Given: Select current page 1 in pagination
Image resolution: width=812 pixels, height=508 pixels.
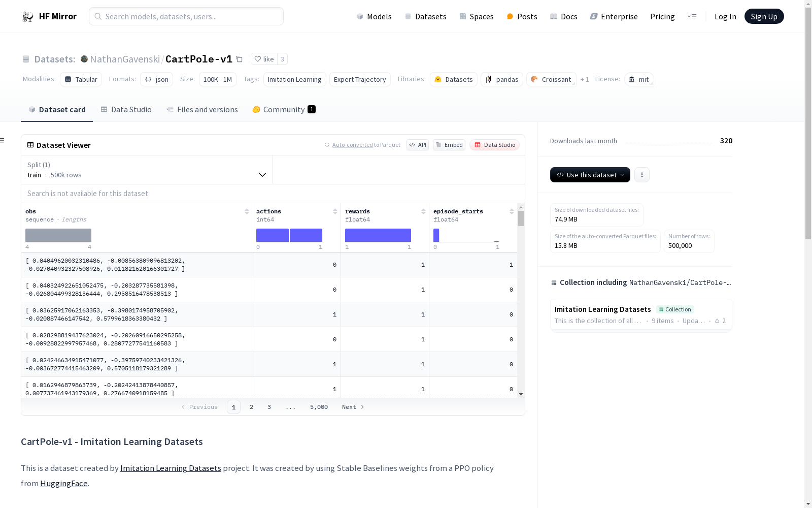Looking at the screenshot, I should point(233,407).
